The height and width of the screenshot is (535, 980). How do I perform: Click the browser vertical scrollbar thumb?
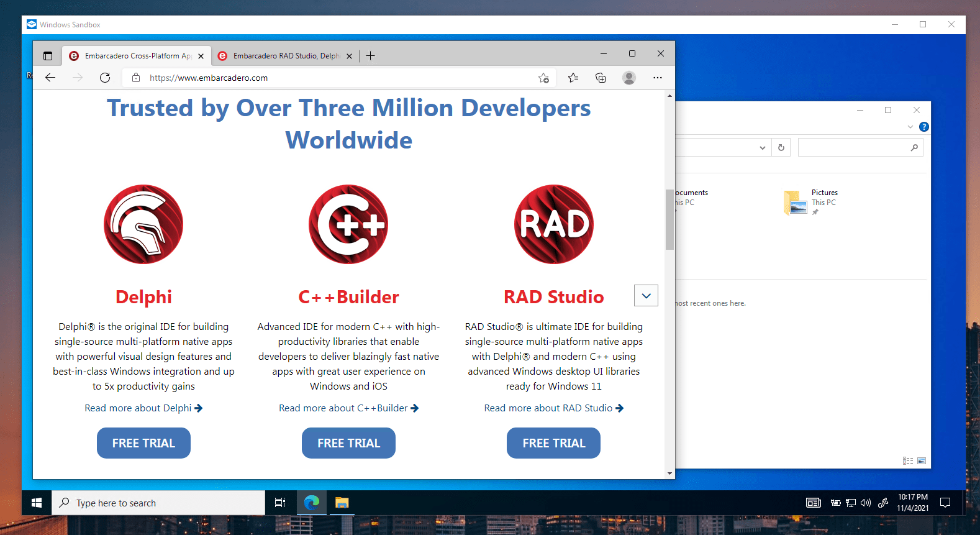coord(669,219)
